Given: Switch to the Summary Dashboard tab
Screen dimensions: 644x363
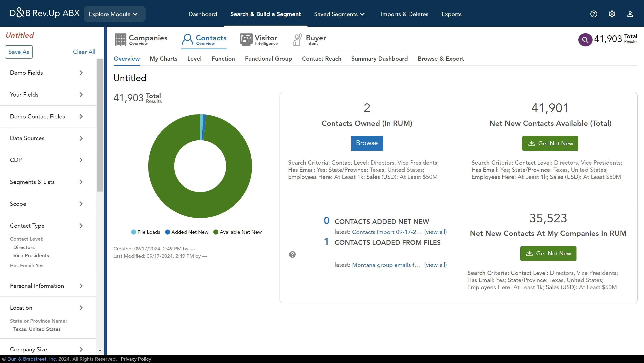Looking at the screenshot, I should point(379,59).
